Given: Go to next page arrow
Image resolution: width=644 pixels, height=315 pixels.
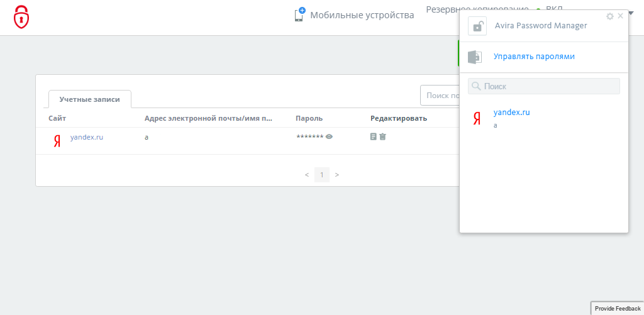Looking at the screenshot, I should (x=337, y=175).
